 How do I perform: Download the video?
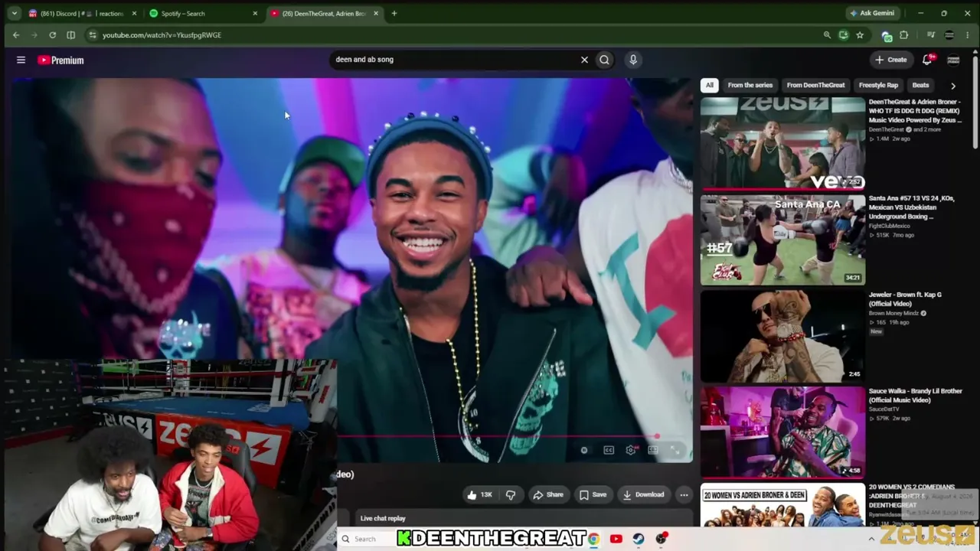[x=643, y=494]
